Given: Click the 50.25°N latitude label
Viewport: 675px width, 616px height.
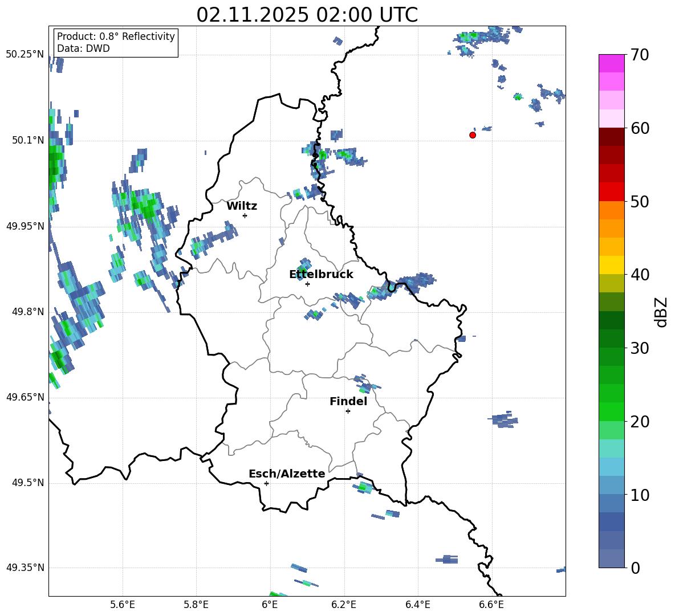Looking at the screenshot, I should 25,55.
